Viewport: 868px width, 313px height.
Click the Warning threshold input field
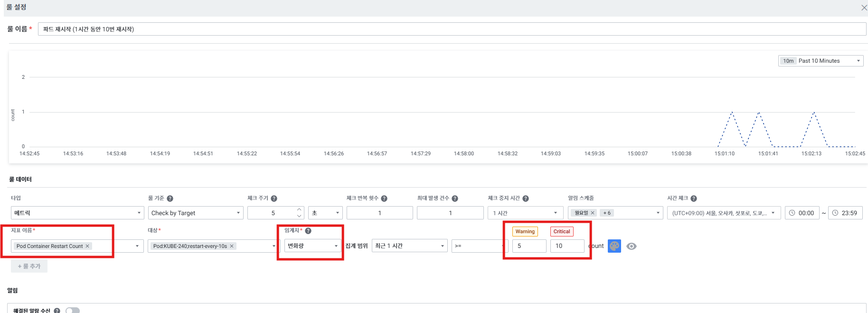[x=529, y=246]
